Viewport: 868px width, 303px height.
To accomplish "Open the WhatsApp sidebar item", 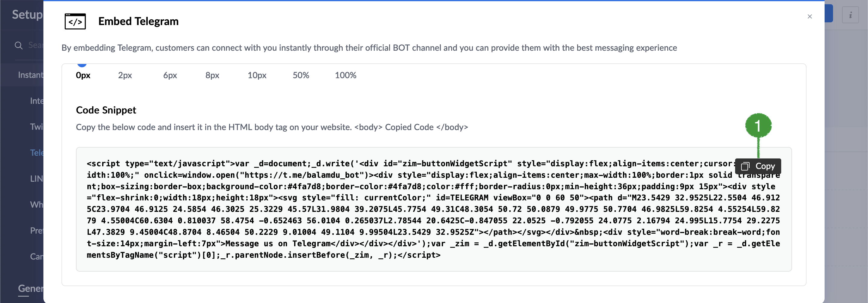I will [x=36, y=205].
